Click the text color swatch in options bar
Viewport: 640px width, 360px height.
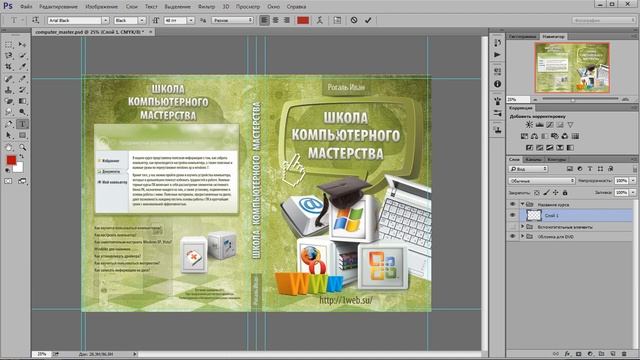[x=303, y=20]
